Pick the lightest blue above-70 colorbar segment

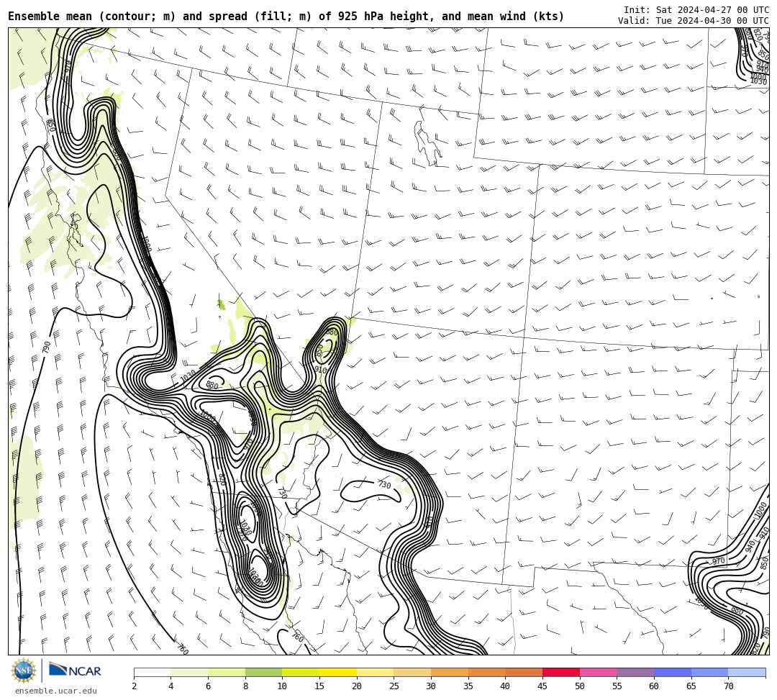(x=747, y=672)
